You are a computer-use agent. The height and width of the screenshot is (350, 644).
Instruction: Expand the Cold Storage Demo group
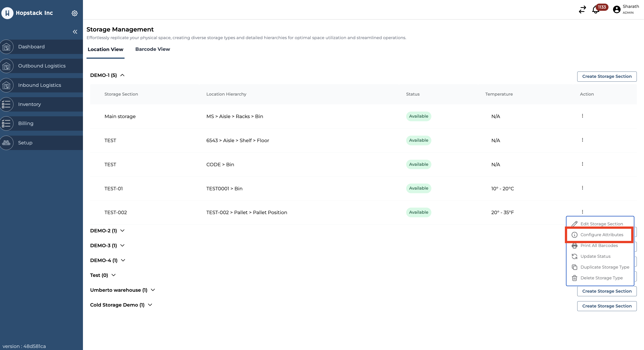point(150,305)
